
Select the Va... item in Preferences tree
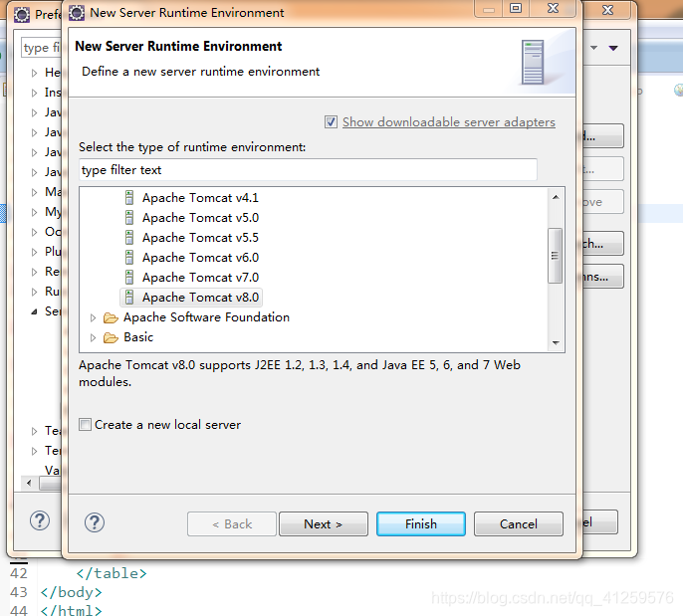tap(52, 470)
